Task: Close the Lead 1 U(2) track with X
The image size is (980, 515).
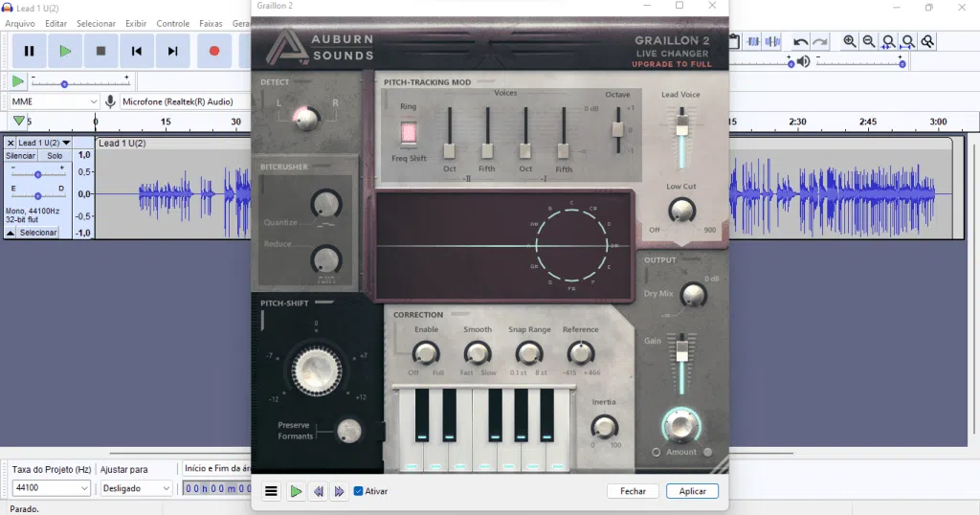Action: tap(10, 144)
